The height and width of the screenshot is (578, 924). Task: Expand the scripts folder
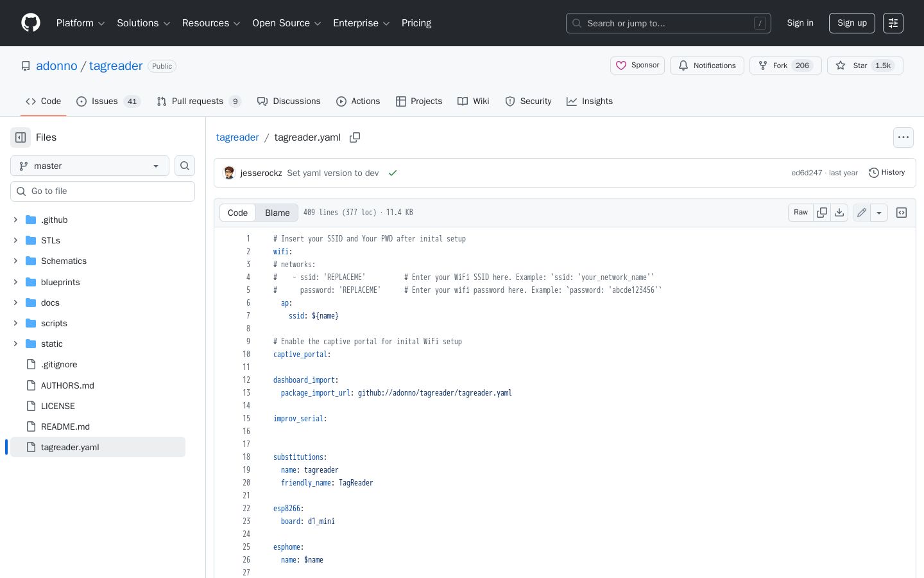[15, 323]
